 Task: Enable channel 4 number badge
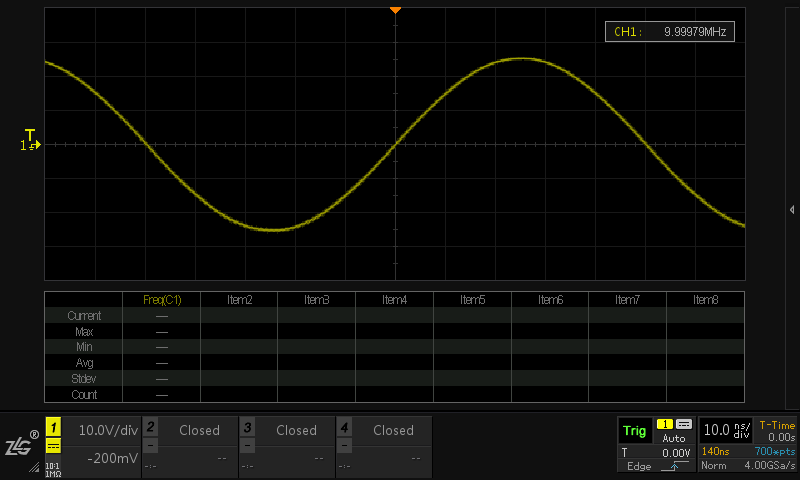click(344, 426)
